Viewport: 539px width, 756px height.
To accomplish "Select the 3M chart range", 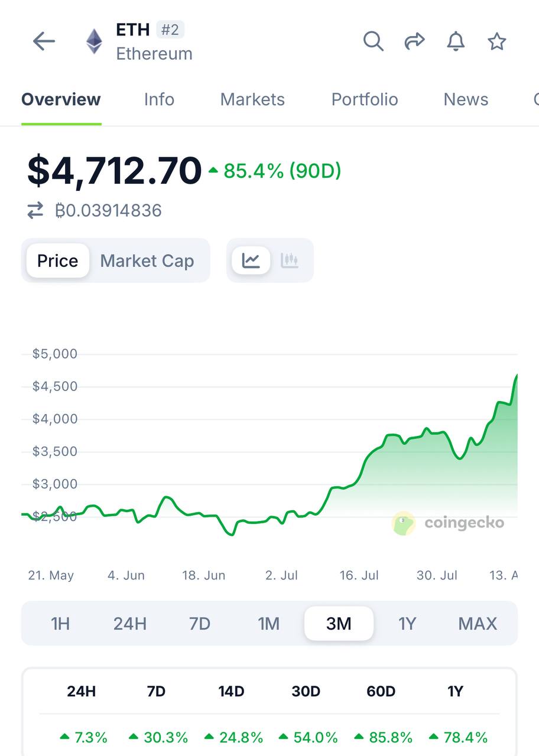I will click(339, 624).
